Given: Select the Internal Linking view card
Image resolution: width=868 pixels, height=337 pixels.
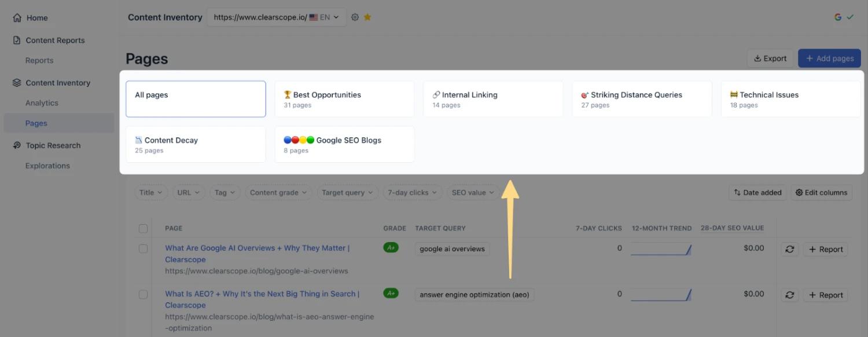Looking at the screenshot, I should click(493, 99).
